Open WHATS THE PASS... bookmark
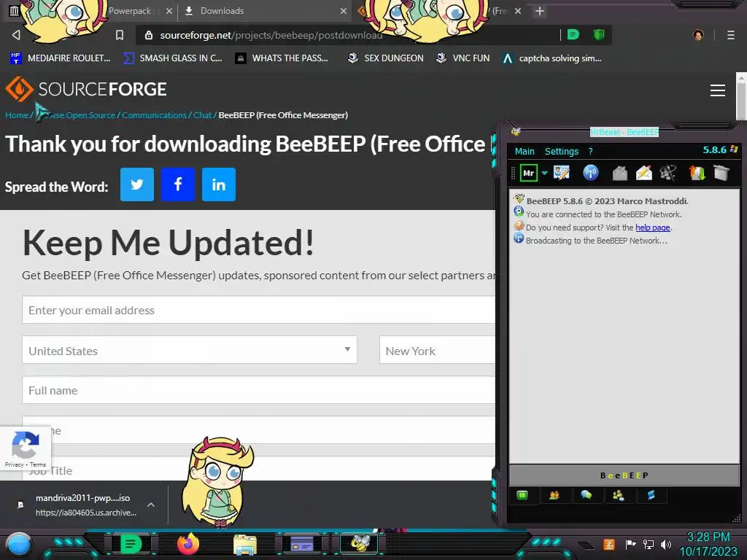The height and width of the screenshot is (560, 747). pos(282,58)
